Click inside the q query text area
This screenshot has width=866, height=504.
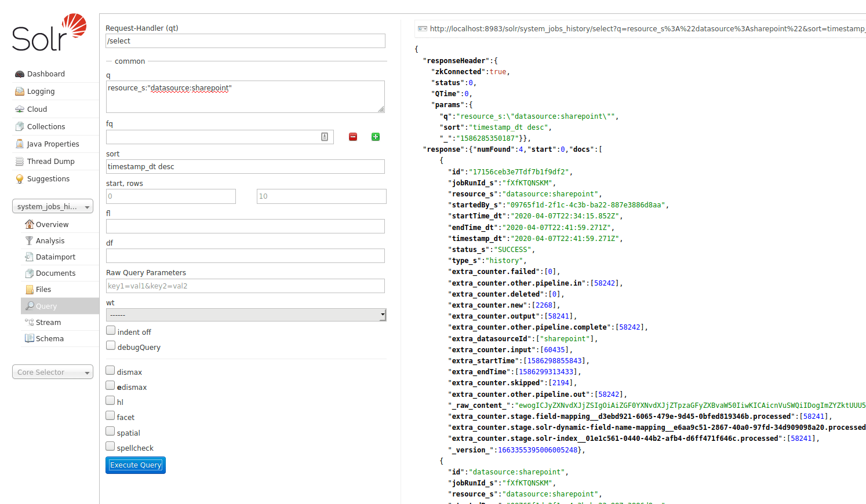243,97
